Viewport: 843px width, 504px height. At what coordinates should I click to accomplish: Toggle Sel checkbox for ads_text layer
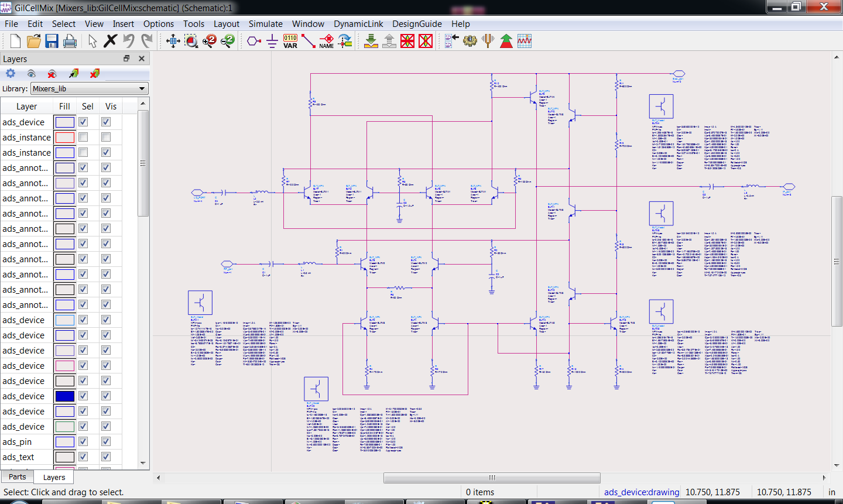click(83, 457)
